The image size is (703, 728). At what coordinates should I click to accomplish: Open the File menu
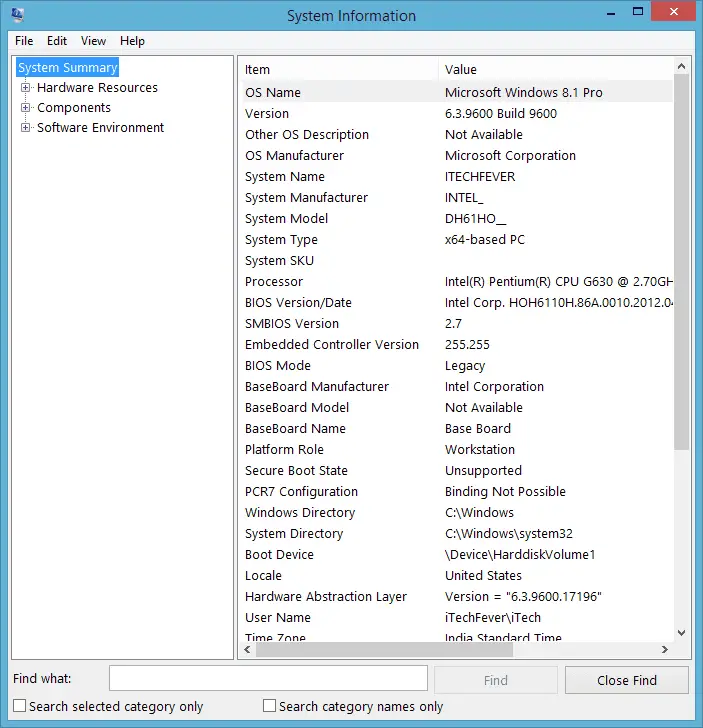pyautogui.click(x=24, y=41)
